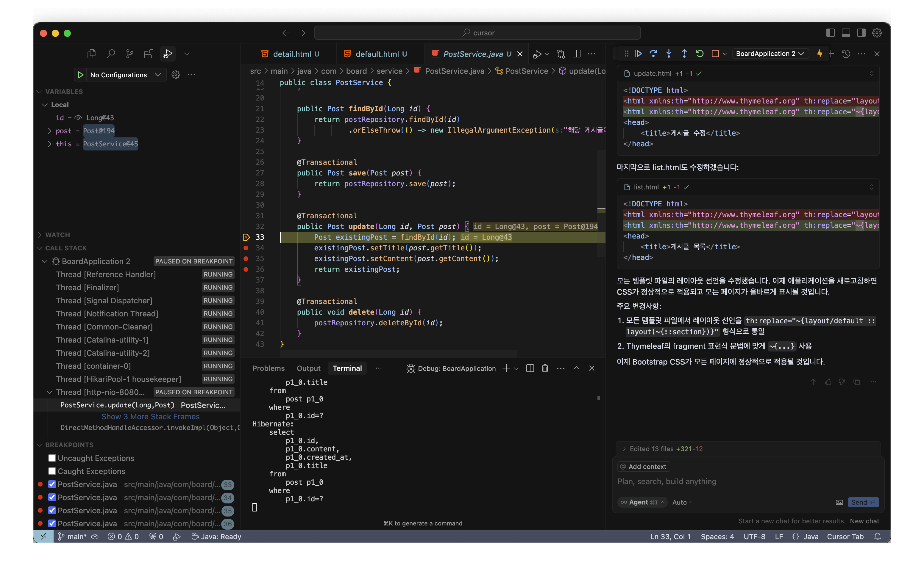Stop debugging with the red square icon
This screenshot has height=587, width=924.
pos(715,54)
